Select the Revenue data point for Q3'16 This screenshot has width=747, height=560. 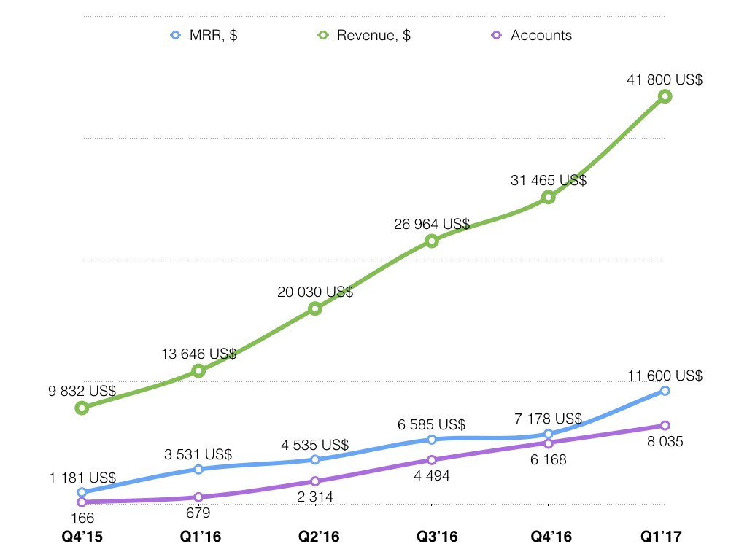[x=432, y=241]
